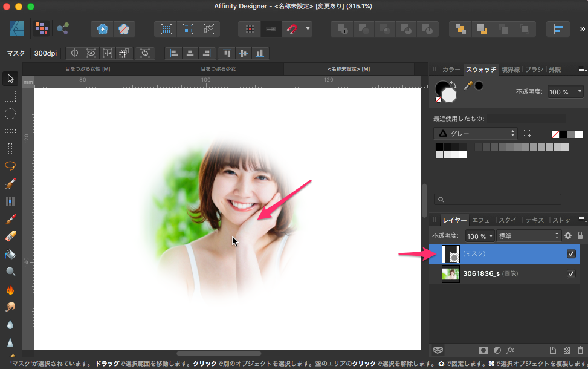Switch to the Pixel persona
This screenshot has width=588, height=369.
coord(41,28)
